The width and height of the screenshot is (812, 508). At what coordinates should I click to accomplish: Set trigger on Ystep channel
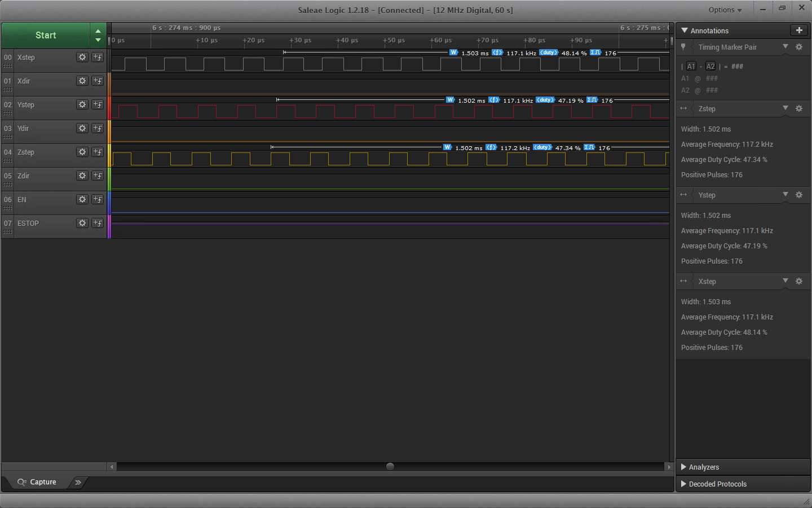tap(98, 104)
